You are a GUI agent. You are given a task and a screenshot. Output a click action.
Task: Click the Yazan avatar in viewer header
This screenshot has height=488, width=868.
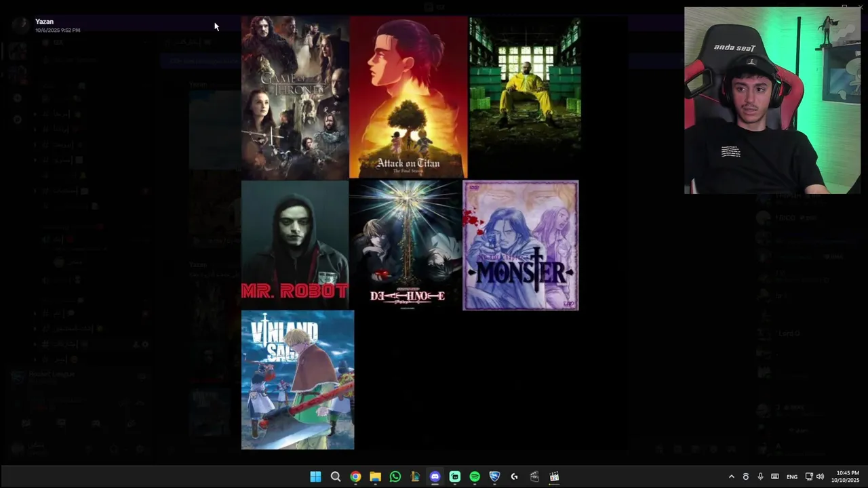click(21, 25)
